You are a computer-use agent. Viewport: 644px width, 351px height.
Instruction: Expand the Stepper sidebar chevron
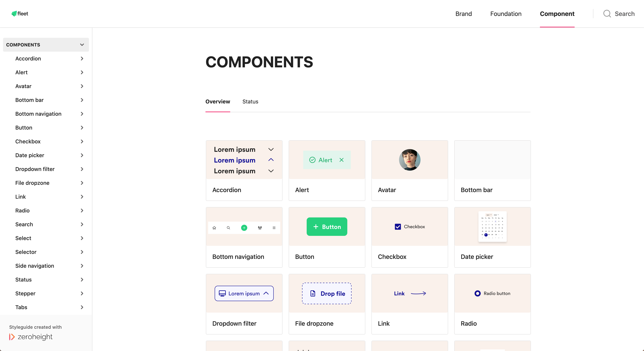coord(82,293)
